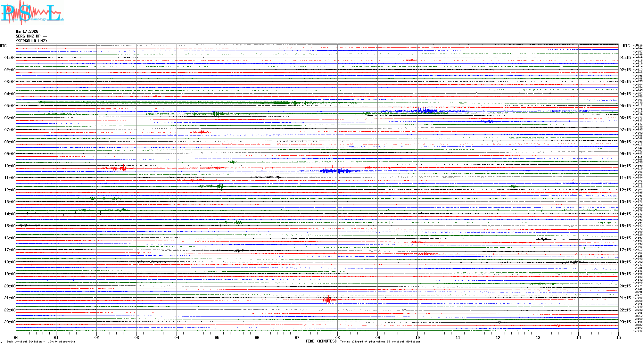Screen dimensions: 644x346
Task: Click minute tick 15 on bottom axis
Action: (618, 337)
